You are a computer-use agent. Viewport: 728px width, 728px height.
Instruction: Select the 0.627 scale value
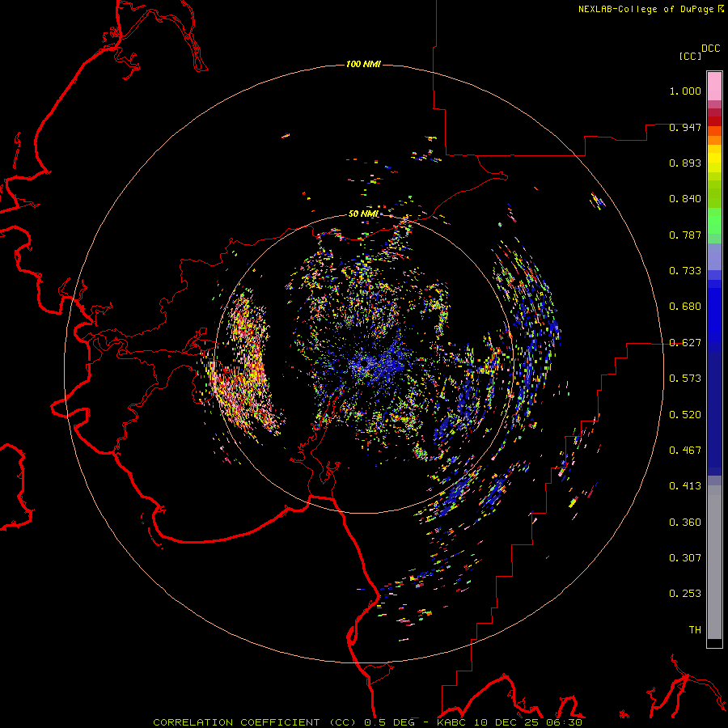click(685, 343)
